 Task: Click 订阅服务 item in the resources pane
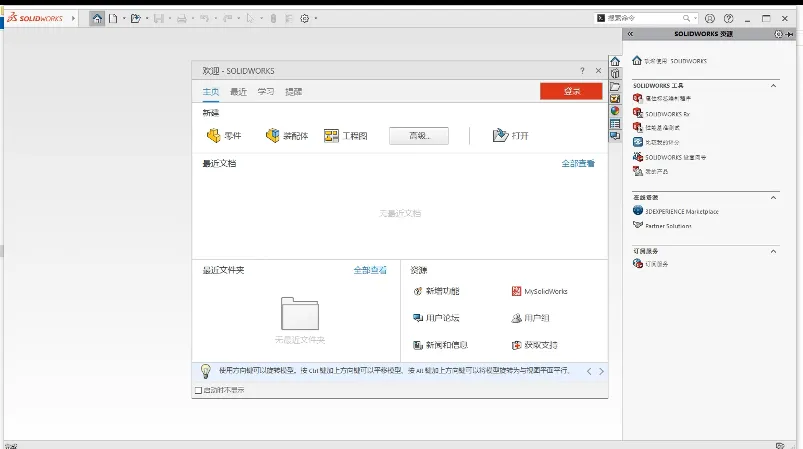click(x=651, y=264)
